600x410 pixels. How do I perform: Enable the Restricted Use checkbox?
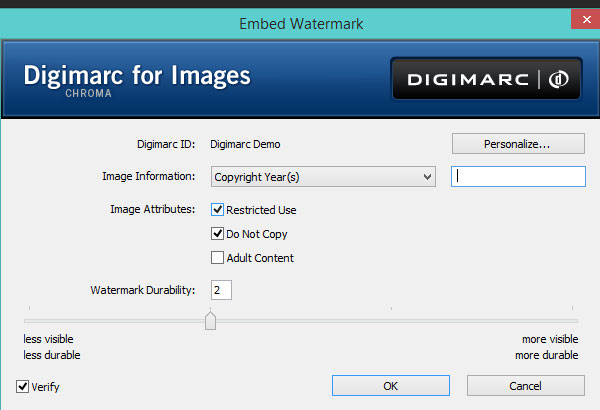(x=218, y=210)
